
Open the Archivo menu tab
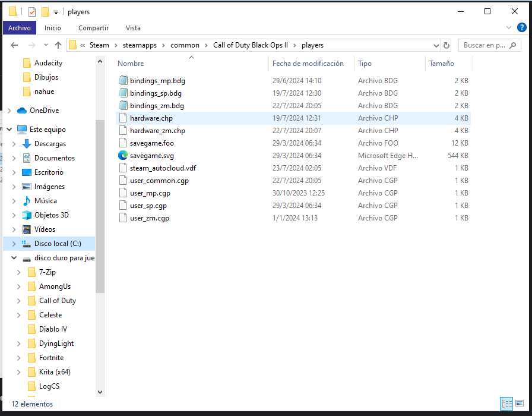20,28
